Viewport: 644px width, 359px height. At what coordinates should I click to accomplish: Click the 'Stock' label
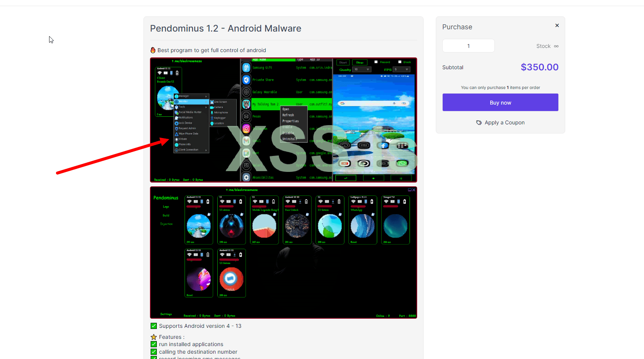544,46
